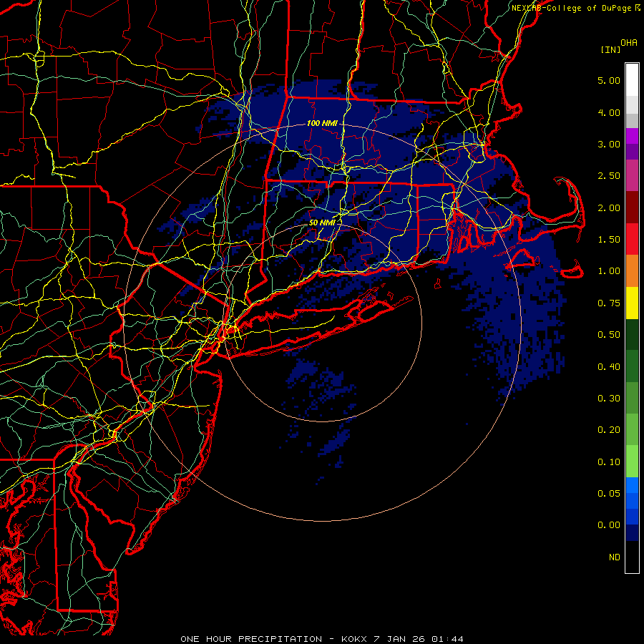
Task: Click the '[IN]' units label
Action: tap(610, 49)
